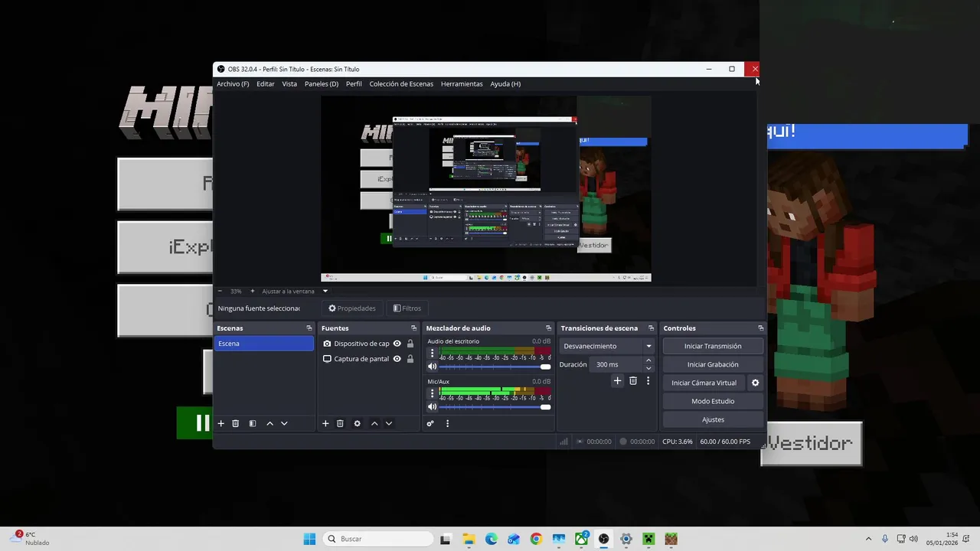The image size is (980, 551).
Task: Open Perfil menu
Action: pyautogui.click(x=354, y=84)
